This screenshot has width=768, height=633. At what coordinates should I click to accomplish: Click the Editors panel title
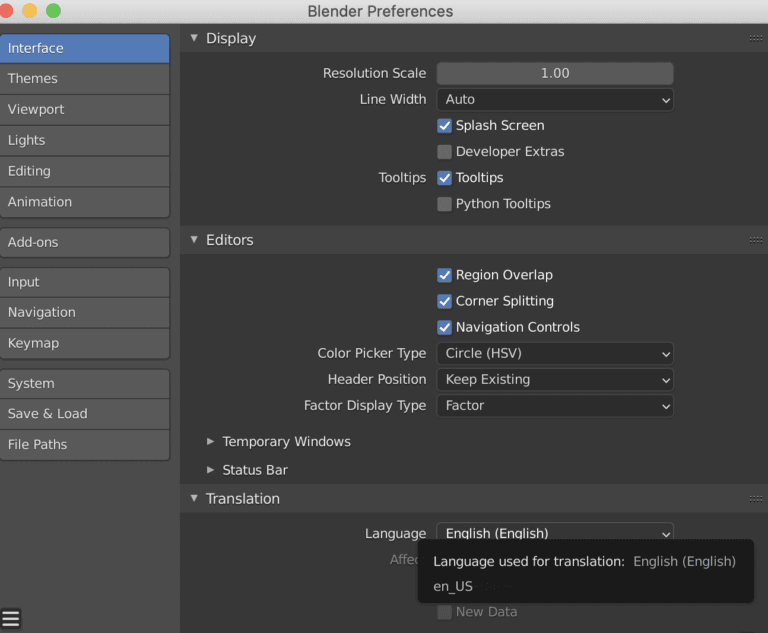[x=230, y=240]
